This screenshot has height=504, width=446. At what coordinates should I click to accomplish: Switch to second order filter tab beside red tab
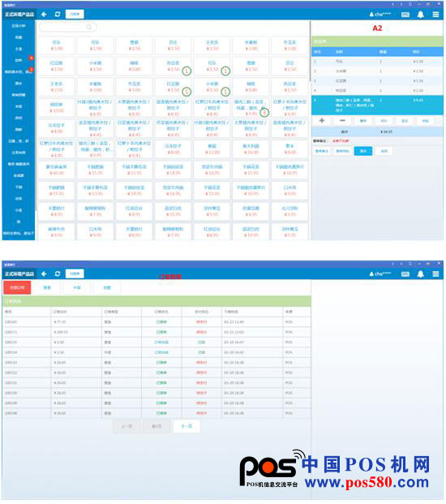pos(47,287)
